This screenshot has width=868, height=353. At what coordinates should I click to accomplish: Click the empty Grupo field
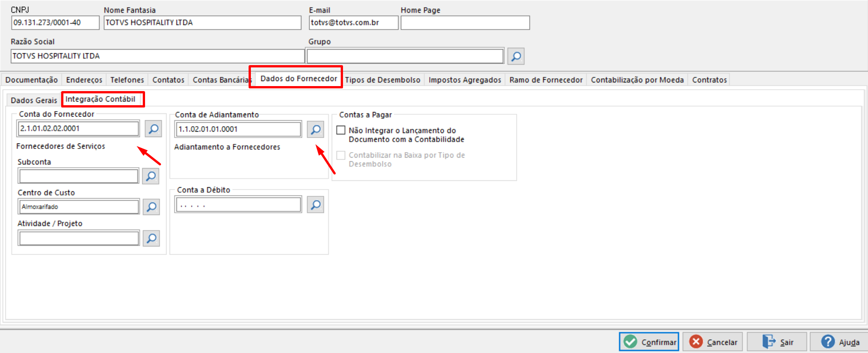pos(405,56)
